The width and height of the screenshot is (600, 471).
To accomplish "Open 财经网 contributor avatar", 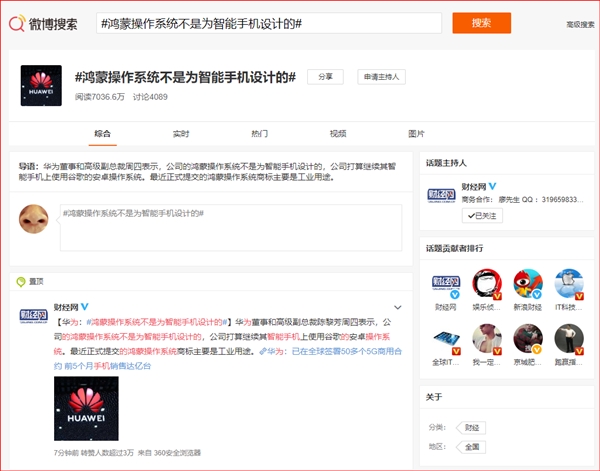I will click(446, 284).
